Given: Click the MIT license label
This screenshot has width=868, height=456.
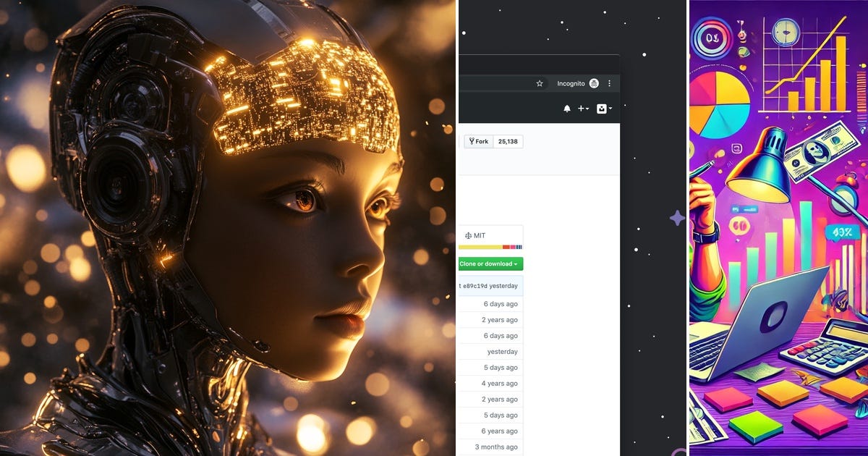Looking at the screenshot, I should click(479, 235).
